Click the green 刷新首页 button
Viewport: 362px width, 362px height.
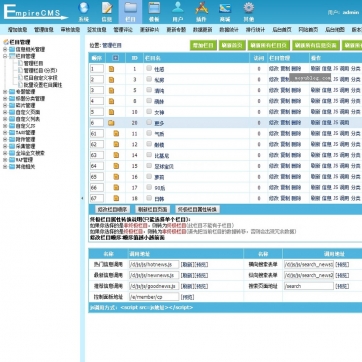pyautogui.click(x=232, y=45)
